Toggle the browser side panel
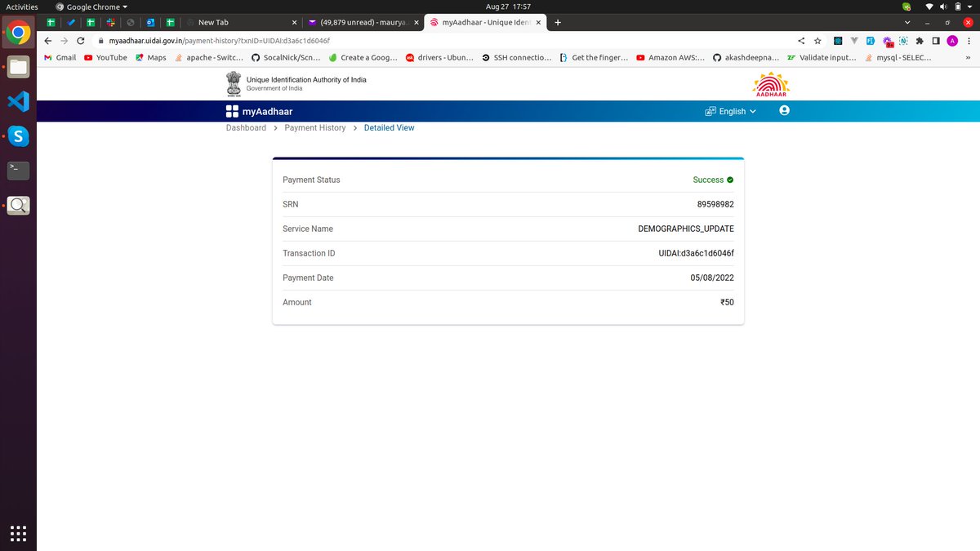Image resolution: width=980 pixels, height=551 pixels. 936,40
